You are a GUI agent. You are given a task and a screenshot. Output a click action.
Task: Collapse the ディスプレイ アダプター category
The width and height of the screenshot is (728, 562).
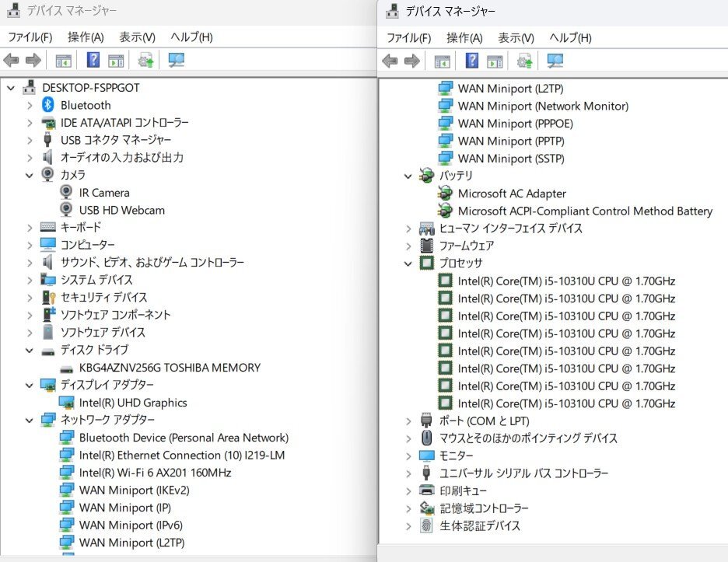[30, 386]
